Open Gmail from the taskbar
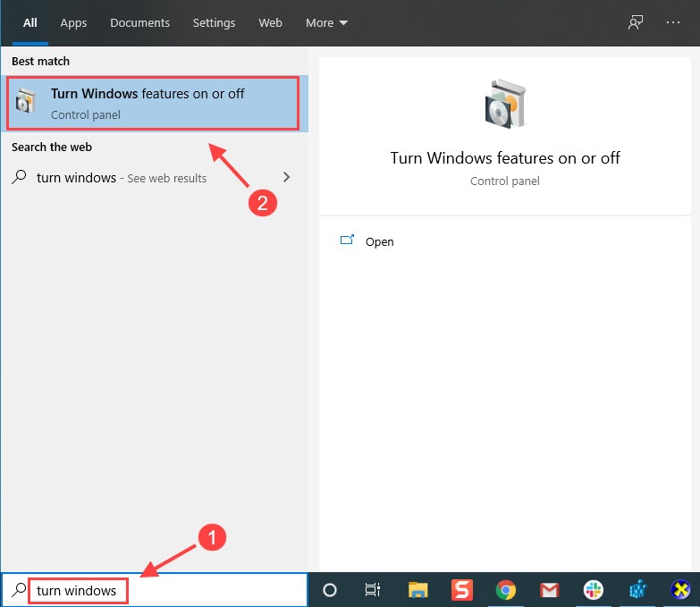700x607 pixels. tap(549, 590)
